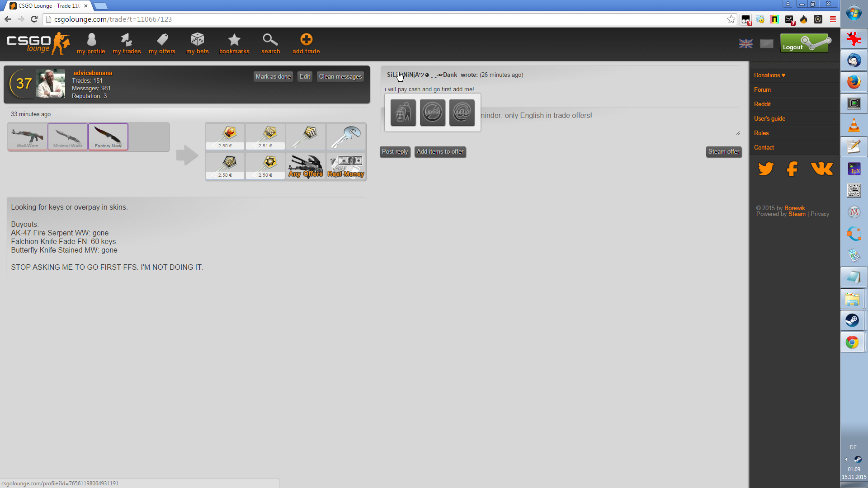
Task: Open Chrome hamburger menu
Action: [x=833, y=19]
